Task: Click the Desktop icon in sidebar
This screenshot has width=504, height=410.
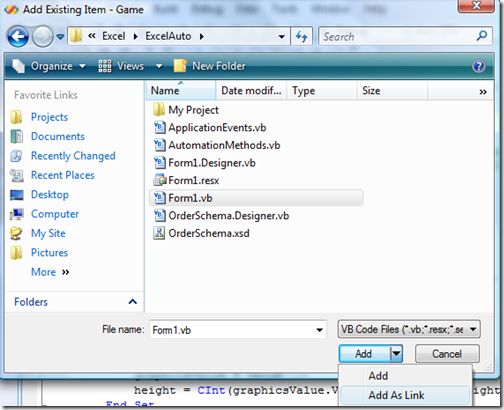Action: [16, 195]
